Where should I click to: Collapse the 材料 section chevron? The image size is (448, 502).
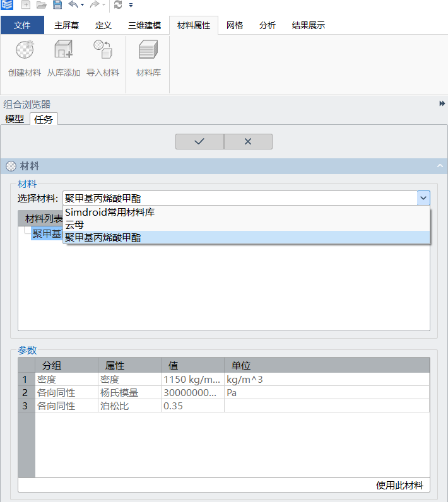(x=440, y=166)
